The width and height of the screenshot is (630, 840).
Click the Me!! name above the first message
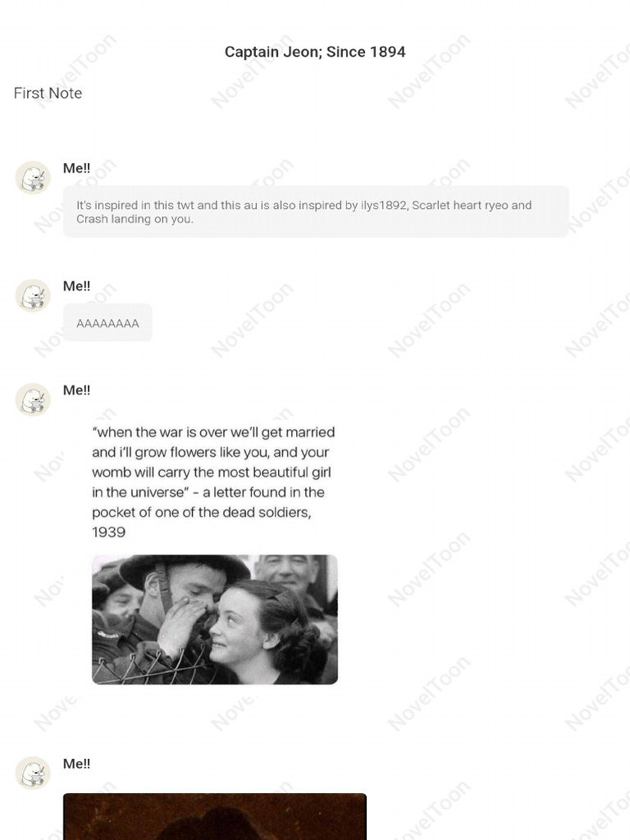(76, 168)
